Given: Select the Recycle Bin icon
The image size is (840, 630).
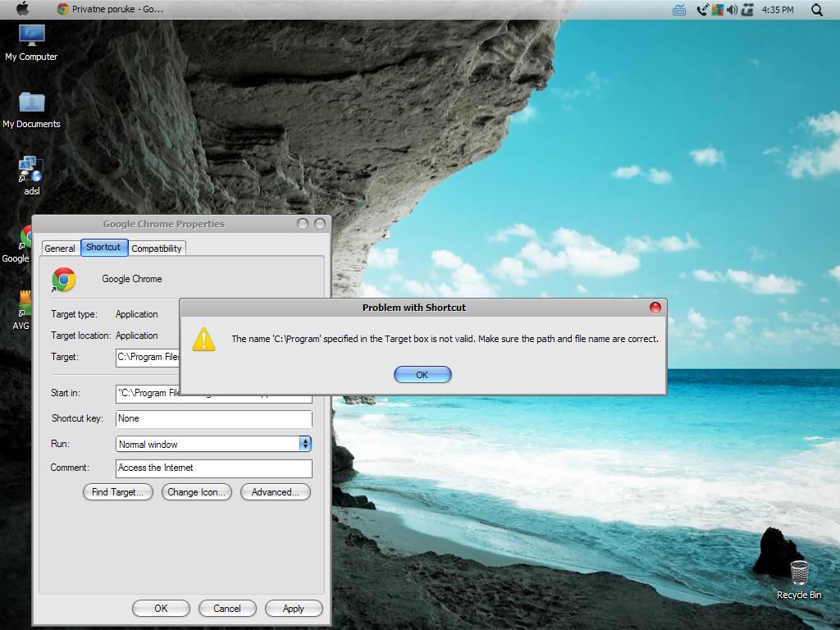Looking at the screenshot, I should click(799, 580).
